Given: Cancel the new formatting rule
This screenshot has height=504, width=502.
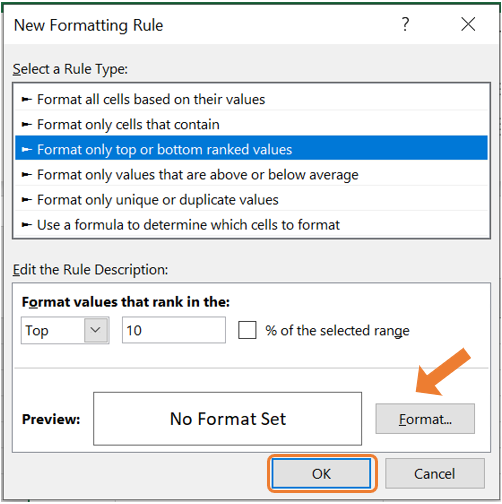Looking at the screenshot, I should point(435,474).
